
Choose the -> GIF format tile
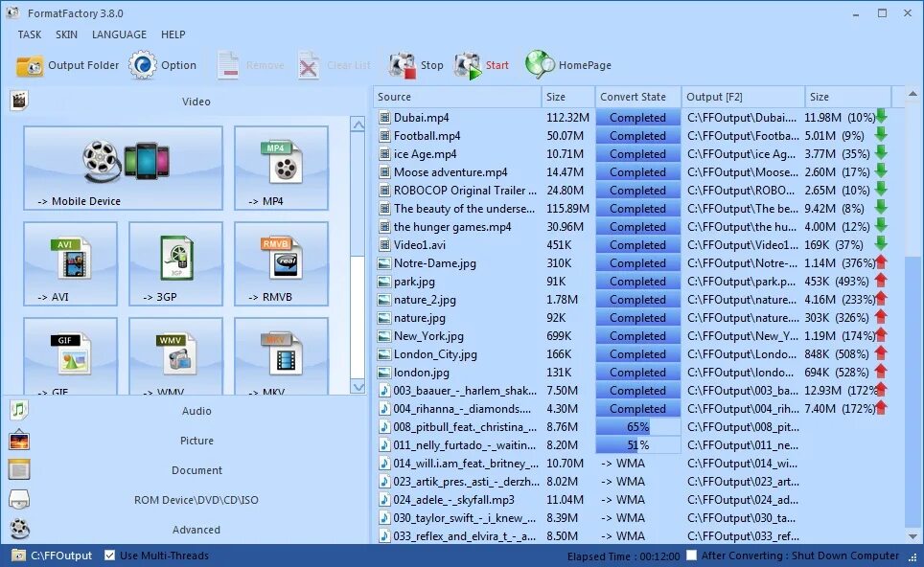(x=70, y=356)
